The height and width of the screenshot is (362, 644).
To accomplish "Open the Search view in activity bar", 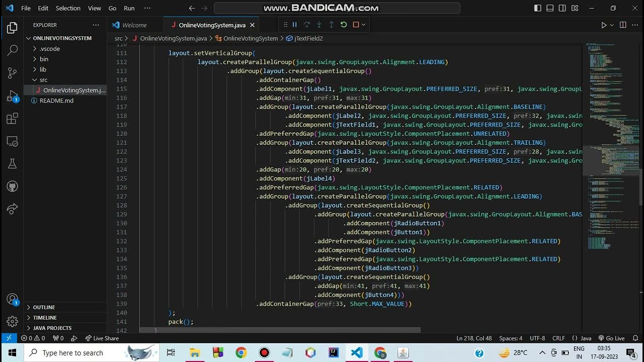I will coord(12,50).
